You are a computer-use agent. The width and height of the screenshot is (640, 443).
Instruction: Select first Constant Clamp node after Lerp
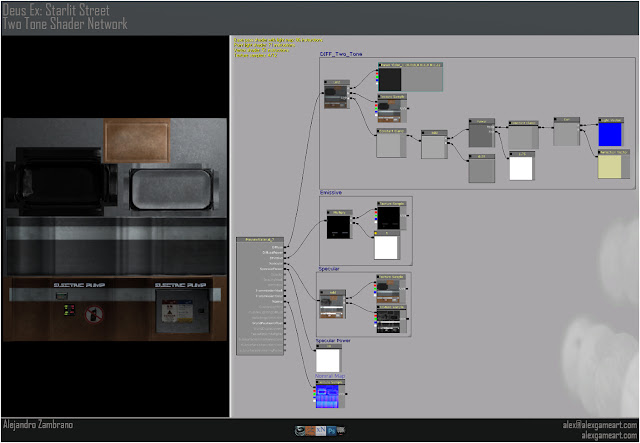[x=391, y=143]
